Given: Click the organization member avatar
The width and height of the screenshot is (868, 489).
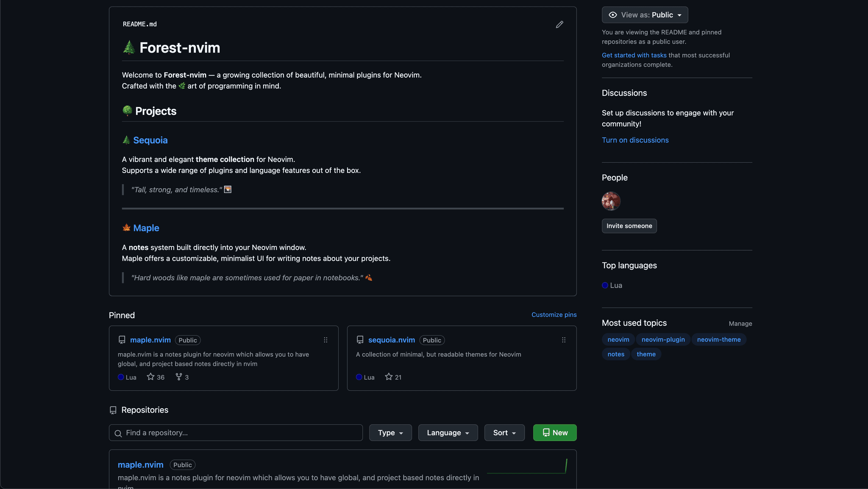Looking at the screenshot, I should point(611,201).
